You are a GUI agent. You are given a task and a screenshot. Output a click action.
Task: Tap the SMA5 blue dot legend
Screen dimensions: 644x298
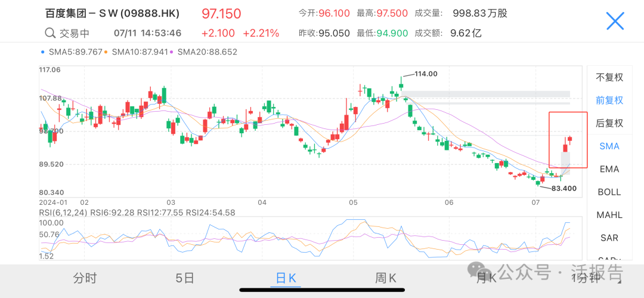(x=42, y=52)
